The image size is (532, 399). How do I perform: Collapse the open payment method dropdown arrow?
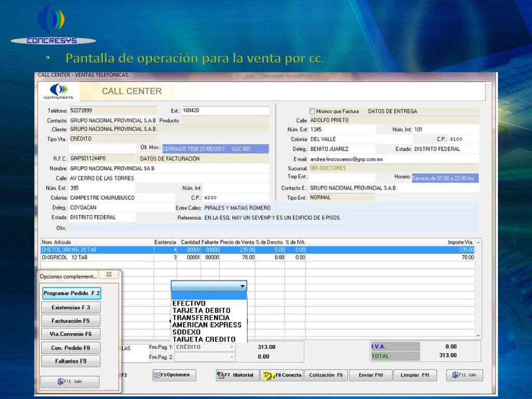tap(242, 286)
